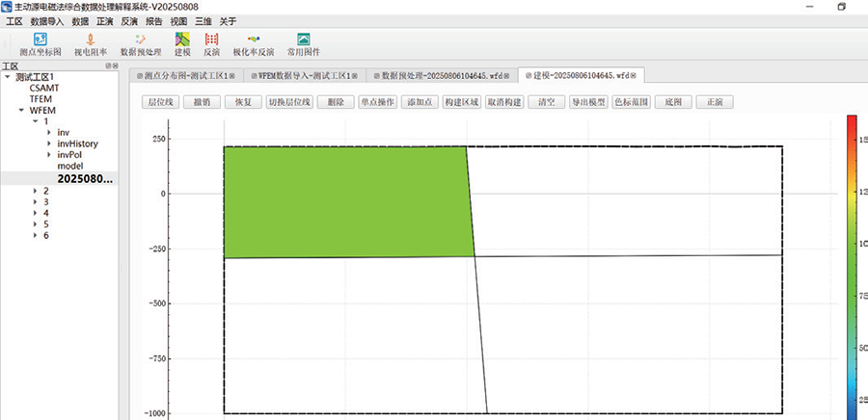868x420 pixels.
Task: Expand the invPol tree node
Action: (49, 155)
